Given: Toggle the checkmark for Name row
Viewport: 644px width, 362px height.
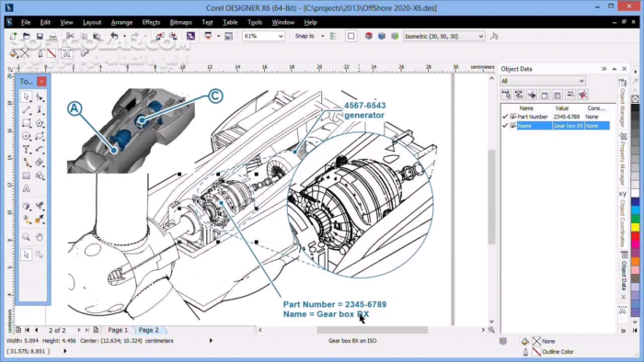Looking at the screenshot, I should coord(505,126).
